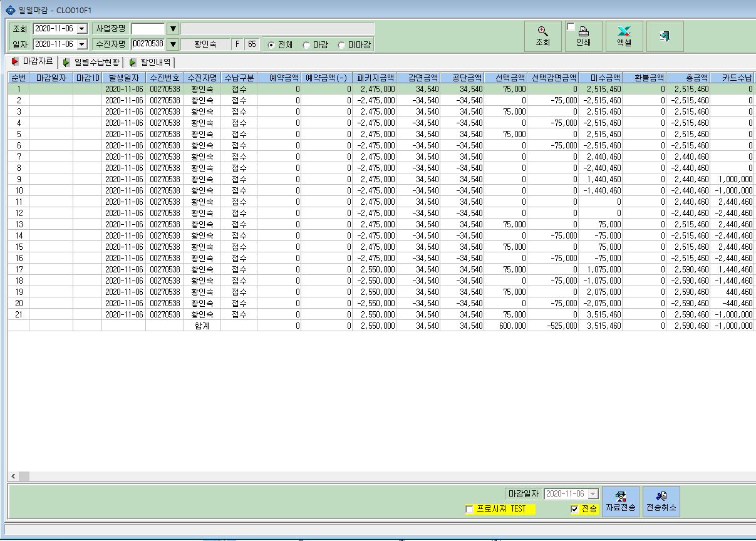
Task: Open the 수진자명 dropdown arrow
Action: [173, 44]
